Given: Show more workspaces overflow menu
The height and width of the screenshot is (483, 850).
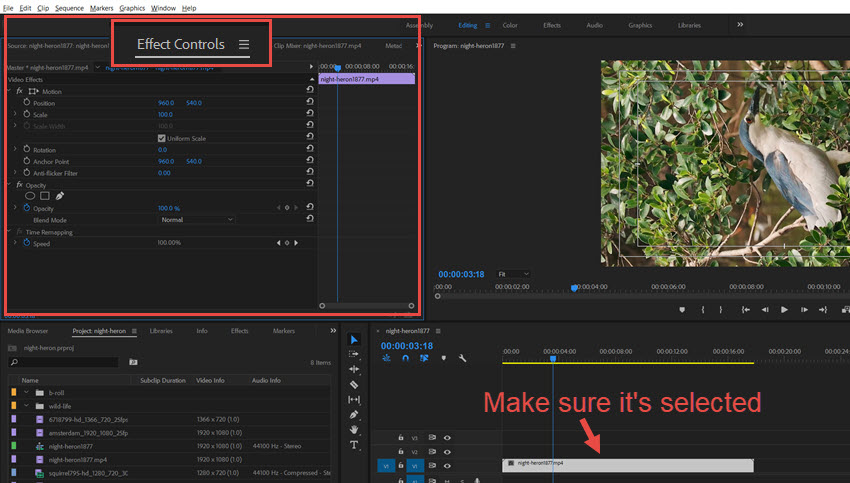Looking at the screenshot, I should 740,24.
